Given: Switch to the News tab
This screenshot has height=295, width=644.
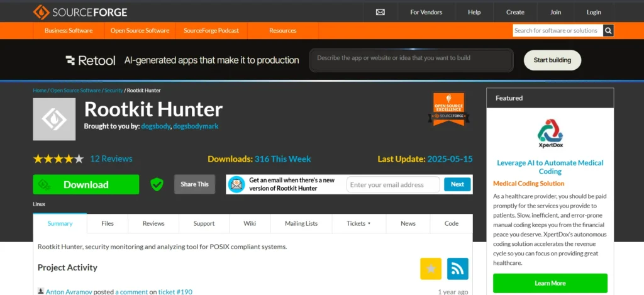Looking at the screenshot, I should pos(408,223).
